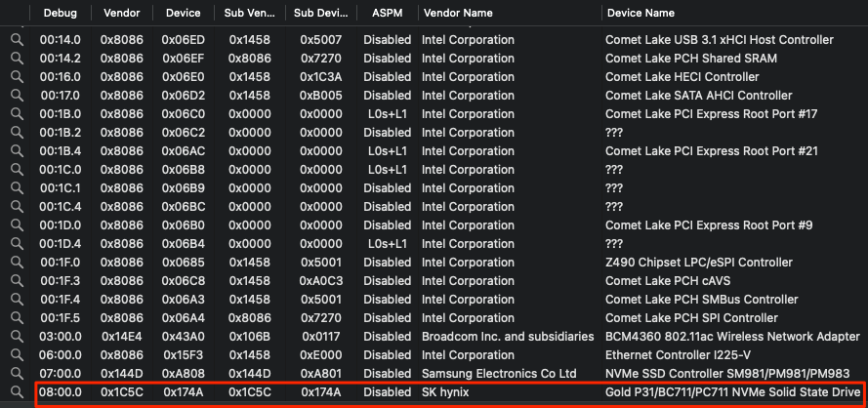Viewport: 868px width, 408px height.
Task: Select Comet Lake PCI Express Root Port #9
Action: (x=709, y=225)
